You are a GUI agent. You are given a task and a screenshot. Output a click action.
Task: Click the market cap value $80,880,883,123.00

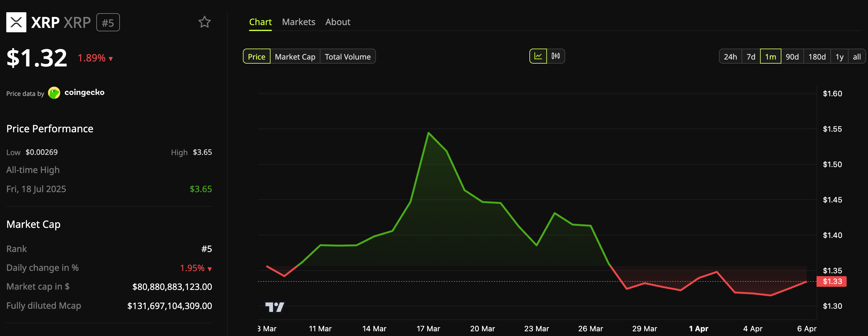click(172, 287)
